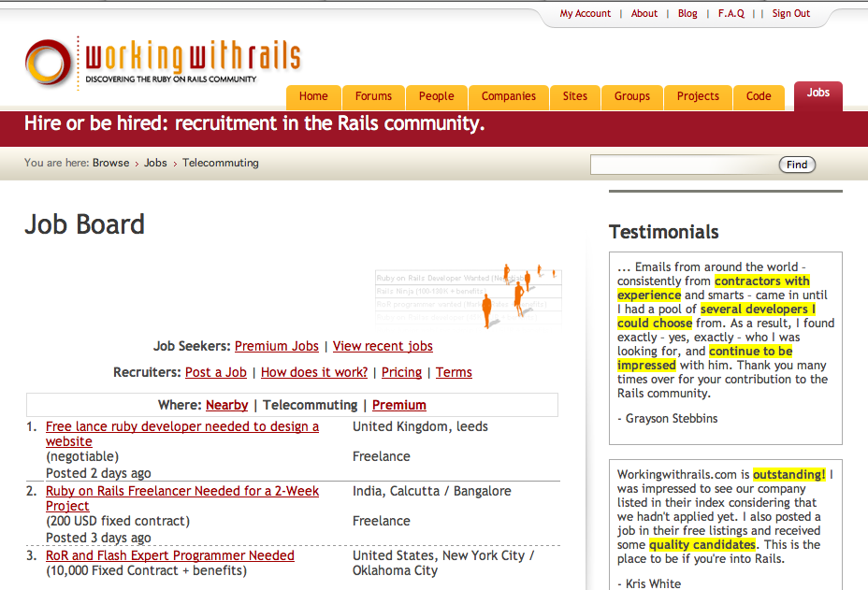Click '(10,000 Fixed Contract + benefits)' text
The width and height of the screenshot is (868, 590).
pyautogui.click(x=146, y=570)
